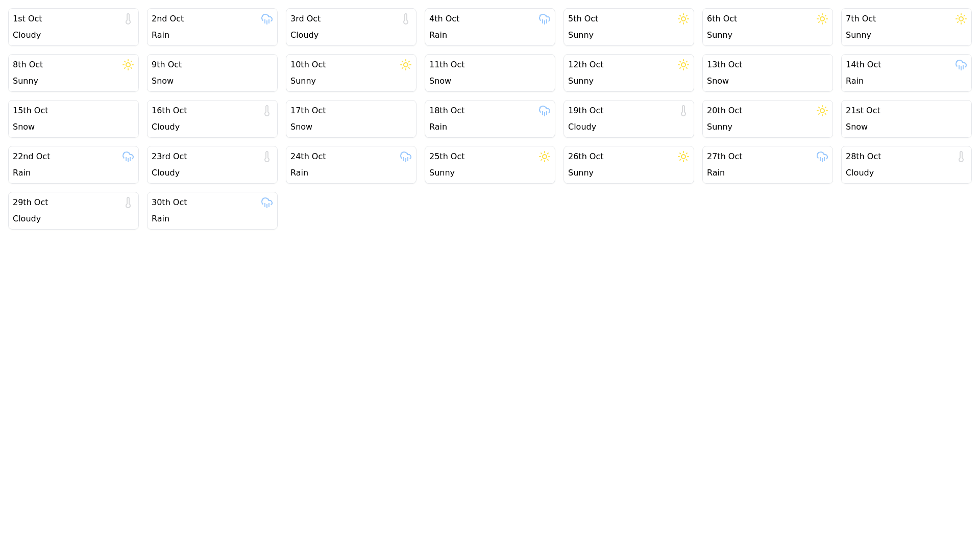Open the 11th Oct forecast card
This screenshot has height=551, width=980.
point(490,73)
